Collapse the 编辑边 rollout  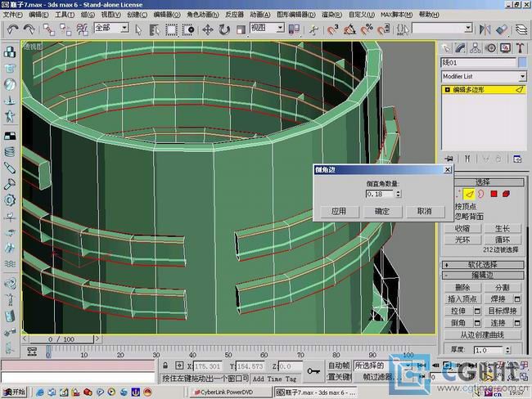pos(482,275)
